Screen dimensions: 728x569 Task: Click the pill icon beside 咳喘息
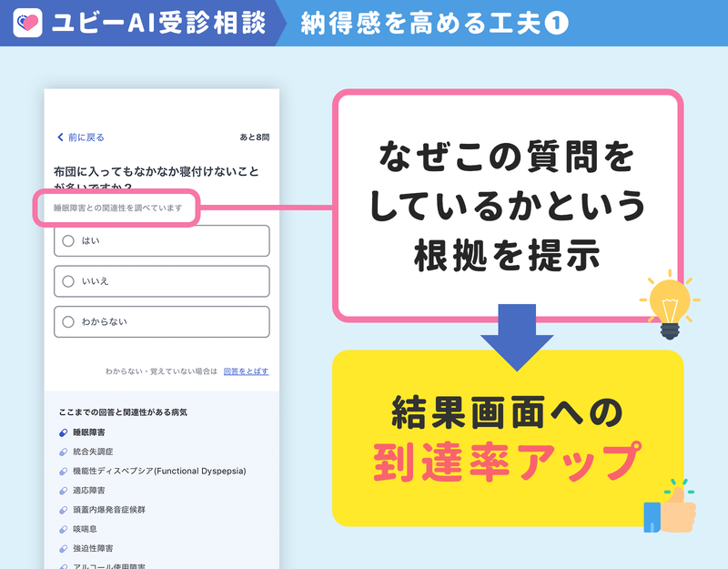point(64,530)
